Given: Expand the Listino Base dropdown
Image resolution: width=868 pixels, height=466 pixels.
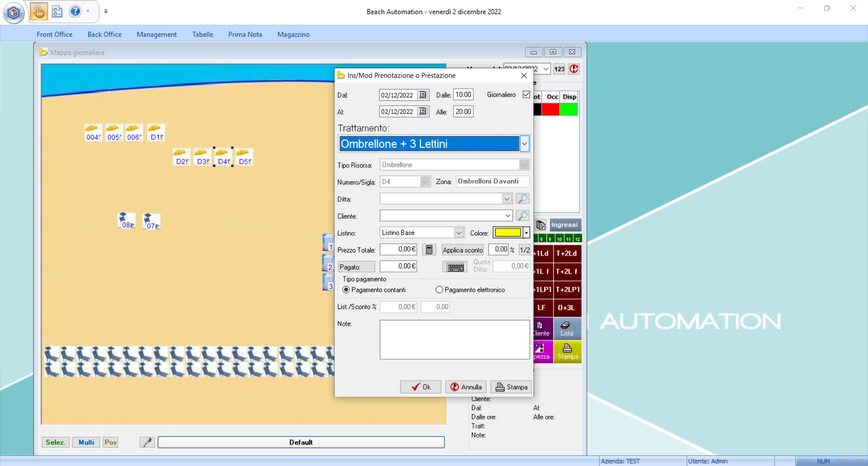Looking at the screenshot, I should coord(459,233).
